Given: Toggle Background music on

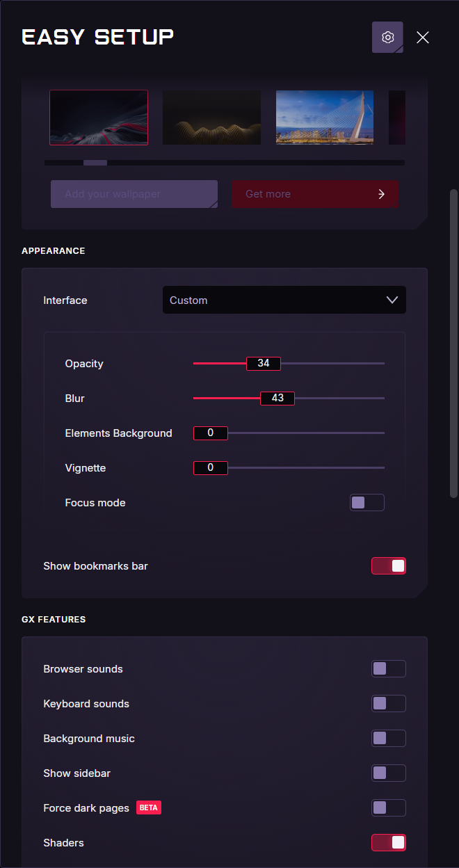Looking at the screenshot, I should [x=388, y=739].
